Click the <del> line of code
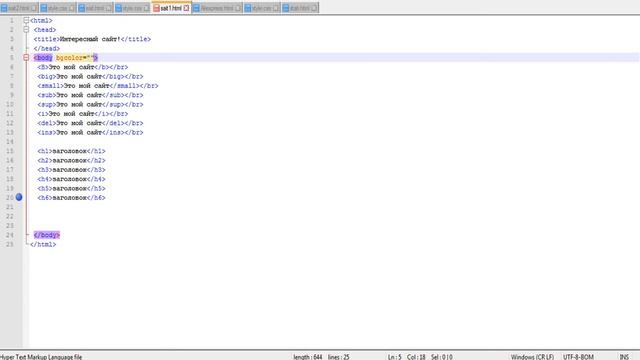This screenshot has height=360, width=640. tap(90, 123)
